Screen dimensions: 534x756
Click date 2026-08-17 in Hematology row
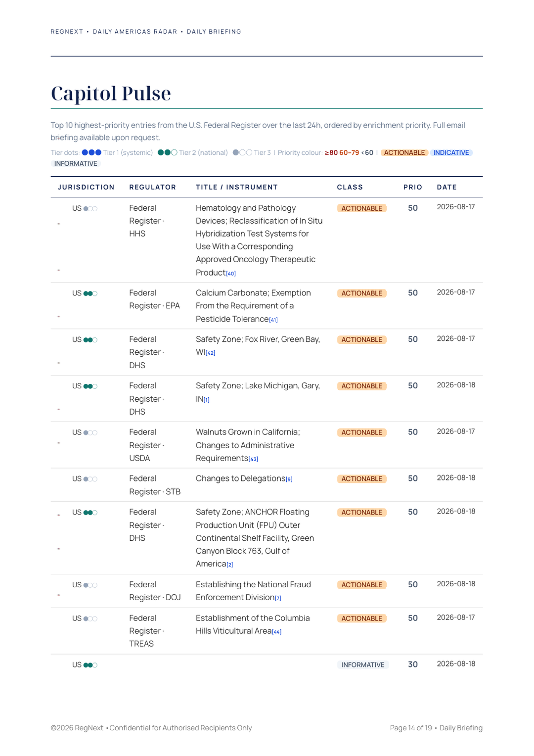[x=456, y=207]
